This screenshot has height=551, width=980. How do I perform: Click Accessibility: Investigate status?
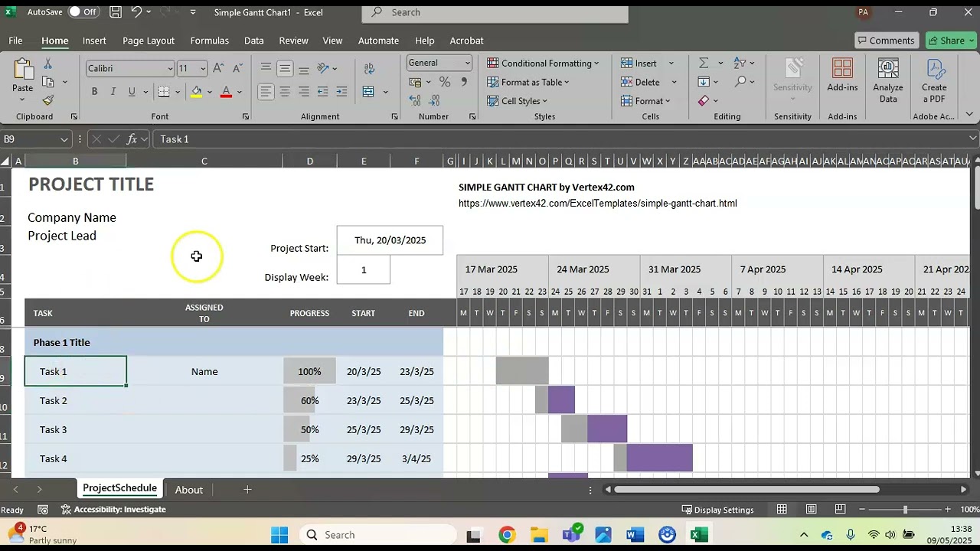coord(113,510)
